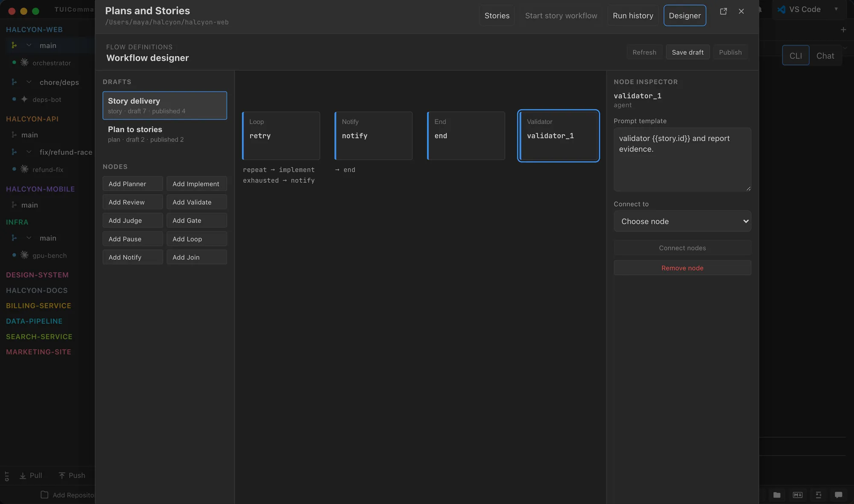Click the plan list icon in bottom toolbar
This screenshot has width=854, height=504.
pos(818,495)
